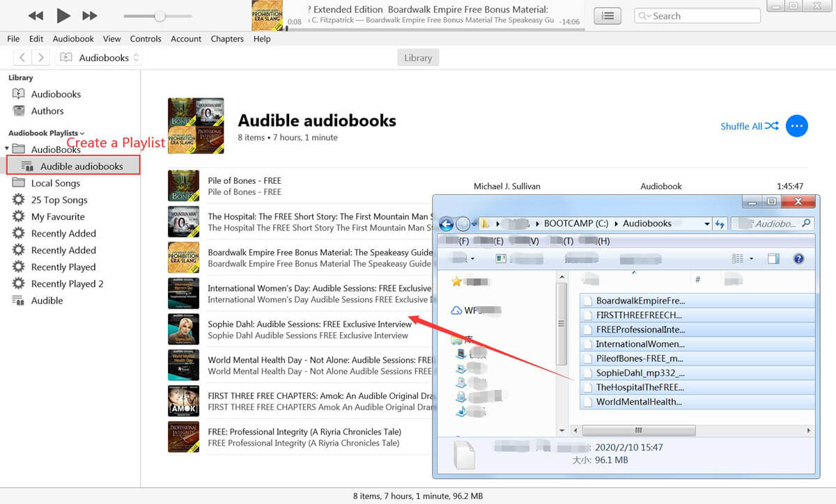The height and width of the screenshot is (504, 836).
Task: Open Explorer help question mark icon
Action: (798, 258)
